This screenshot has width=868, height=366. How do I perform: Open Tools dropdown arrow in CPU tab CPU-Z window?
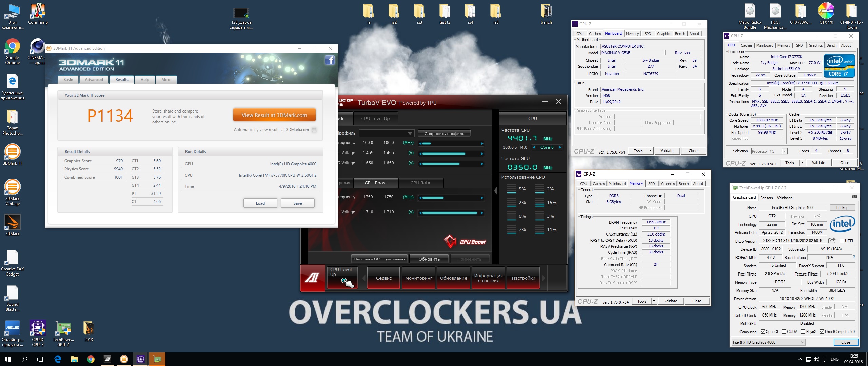[x=802, y=163]
